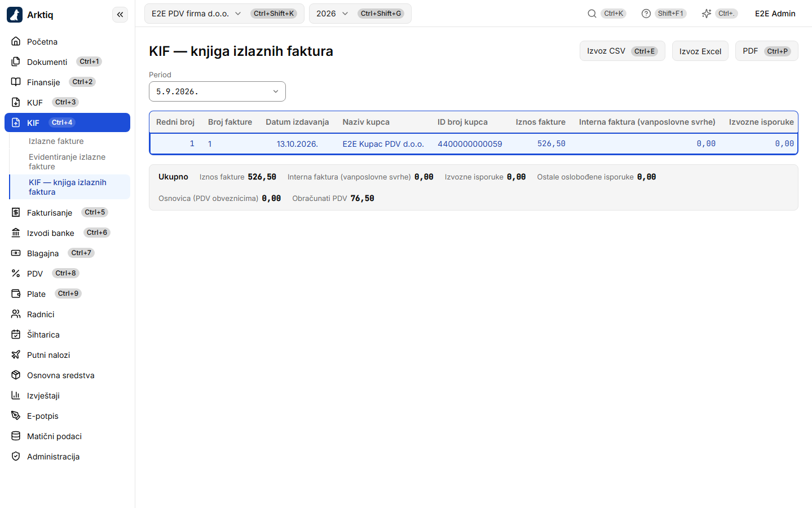Collapse the sidebar with the double-chevron icon
This screenshot has height=508, width=812.
pyautogui.click(x=120, y=15)
